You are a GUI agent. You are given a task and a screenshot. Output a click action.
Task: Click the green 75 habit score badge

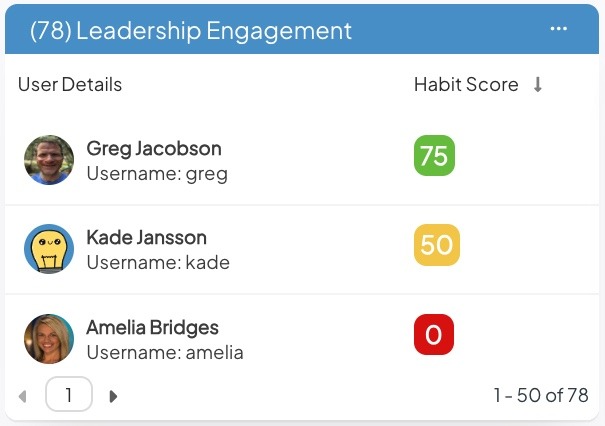coord(433,156)
